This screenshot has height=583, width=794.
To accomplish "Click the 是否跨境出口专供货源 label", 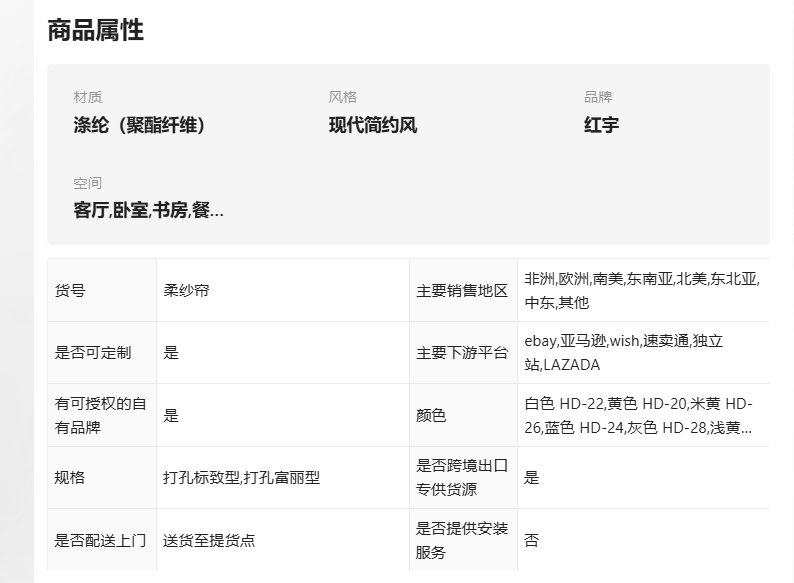I will 462,478.
